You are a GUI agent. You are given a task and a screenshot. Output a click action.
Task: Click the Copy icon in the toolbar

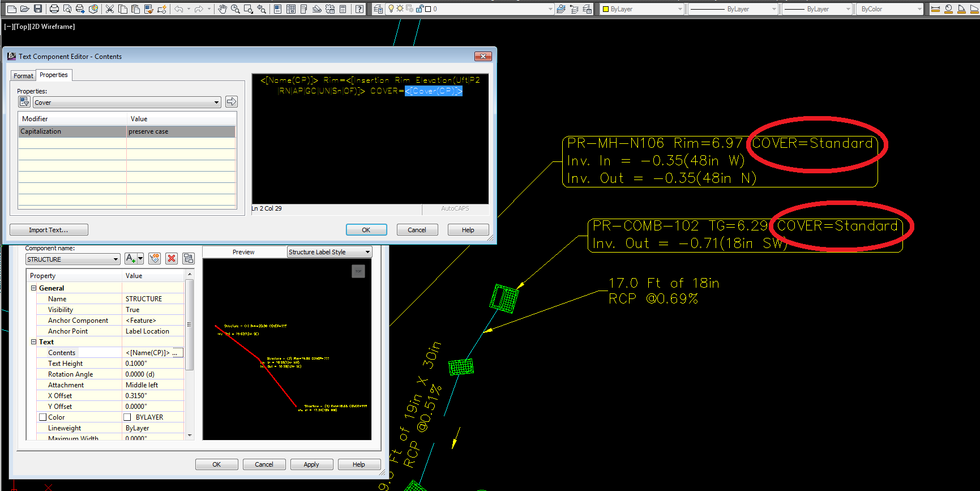click(x=123, y=8)
